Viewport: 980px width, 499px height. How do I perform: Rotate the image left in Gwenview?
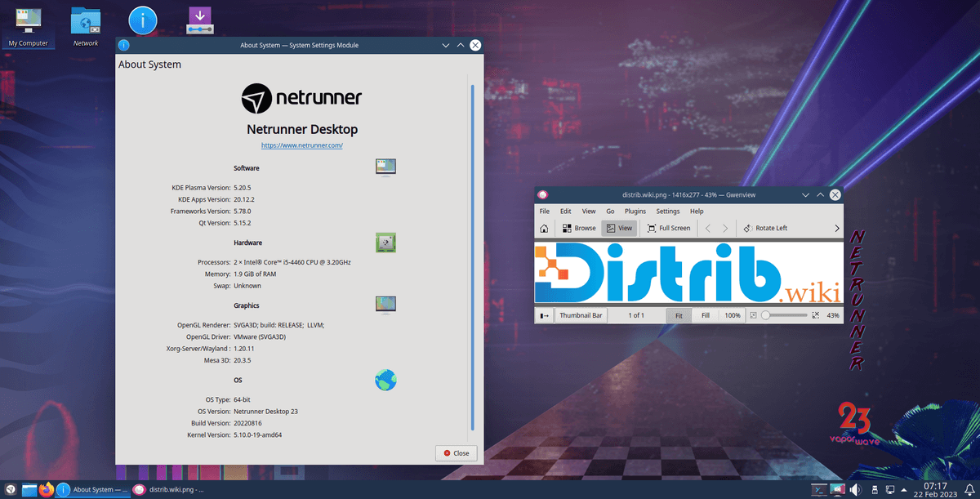765,229
